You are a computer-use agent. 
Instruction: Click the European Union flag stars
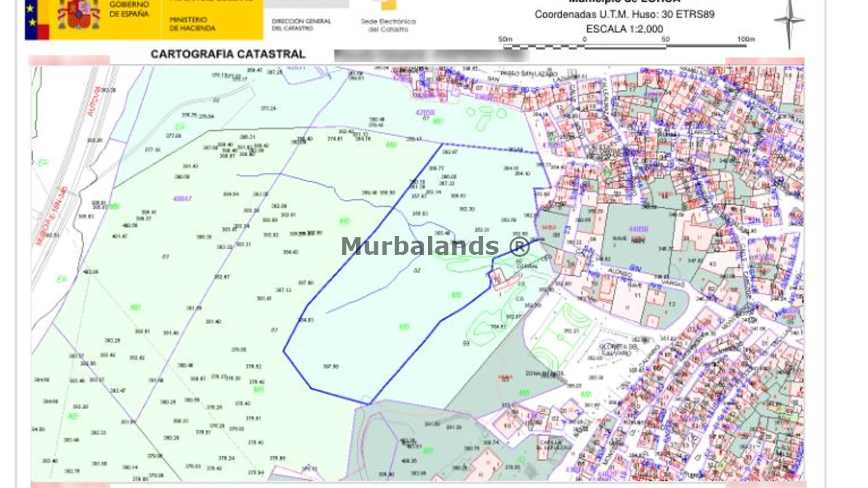31,14
